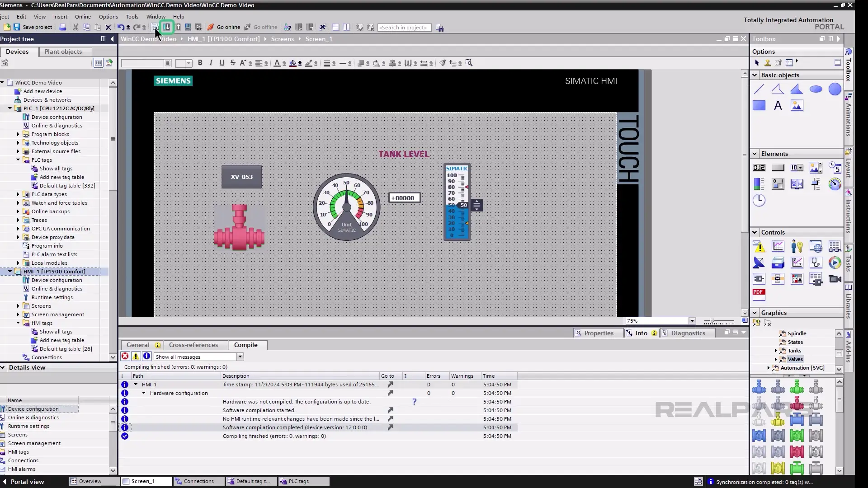
Task: Click the Download to device toolbar icon
Action: coord(167,27)
